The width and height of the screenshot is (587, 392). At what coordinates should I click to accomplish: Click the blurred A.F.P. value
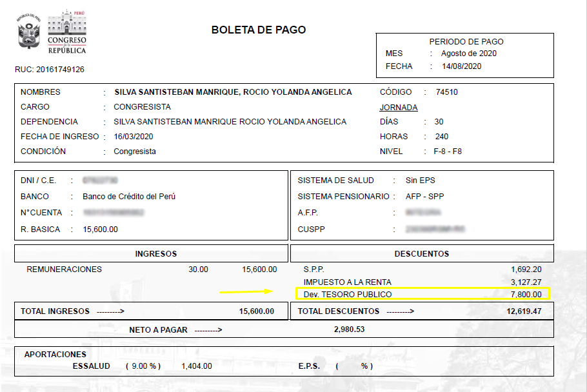tap(423, 213)
